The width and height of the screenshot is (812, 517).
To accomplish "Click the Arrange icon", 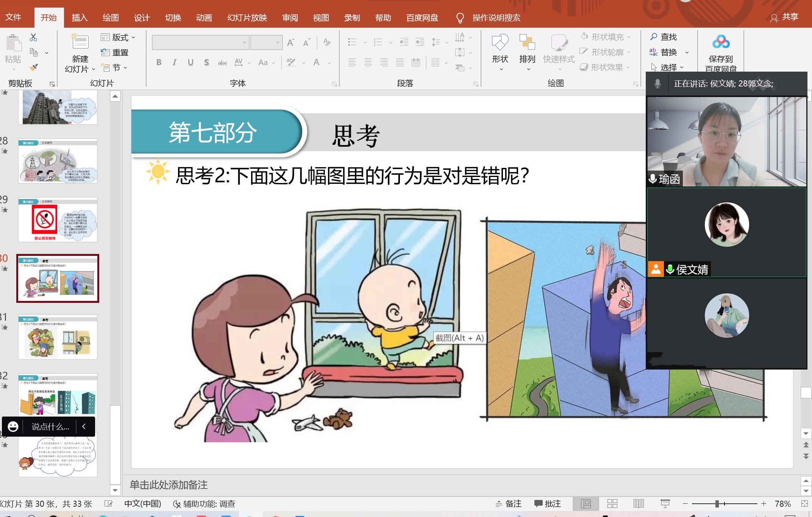I will pos(527,42).
